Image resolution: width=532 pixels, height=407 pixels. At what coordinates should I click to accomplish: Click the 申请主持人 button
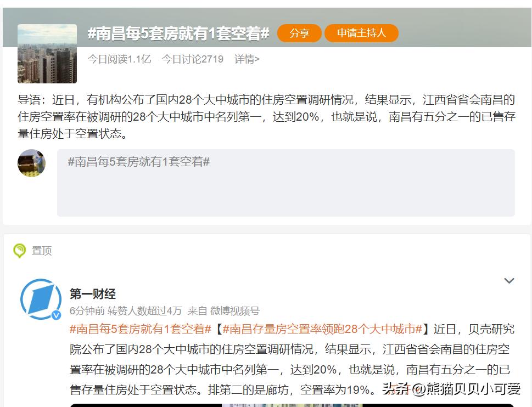[x=361, y=33]
